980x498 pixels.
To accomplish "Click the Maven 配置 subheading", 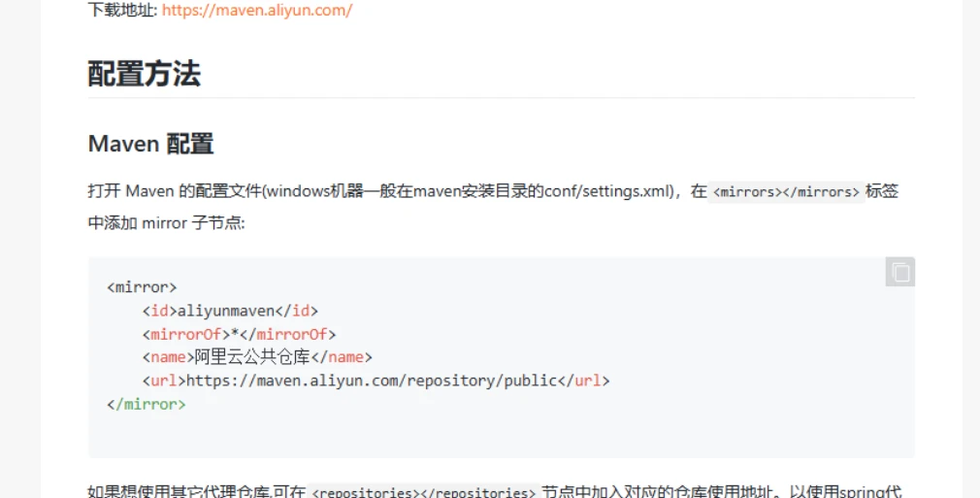I will coord(150,144).
